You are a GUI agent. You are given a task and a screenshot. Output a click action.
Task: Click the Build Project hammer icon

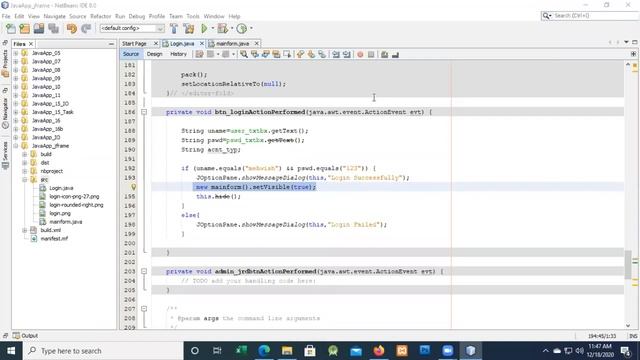point(174,29)
